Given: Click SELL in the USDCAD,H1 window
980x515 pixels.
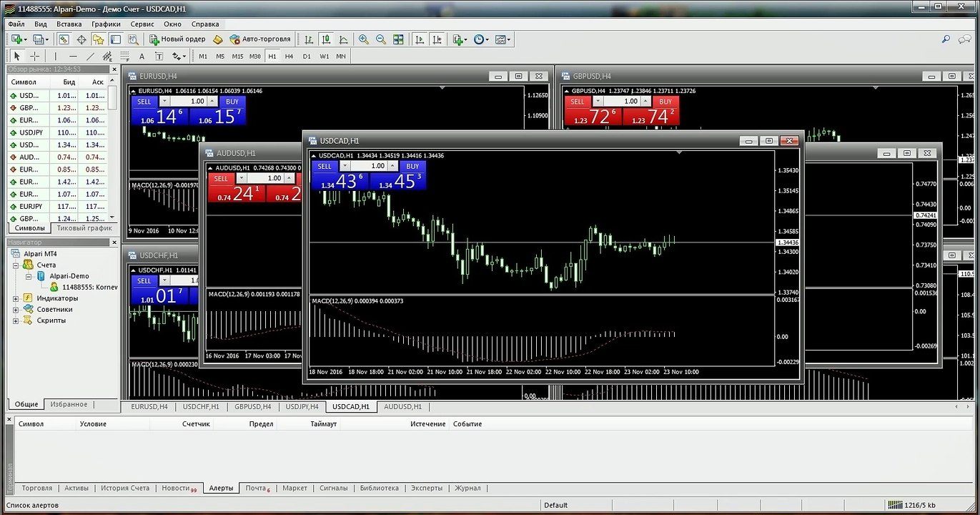Looking at the screenshot, I should click(x=325, y=166).
